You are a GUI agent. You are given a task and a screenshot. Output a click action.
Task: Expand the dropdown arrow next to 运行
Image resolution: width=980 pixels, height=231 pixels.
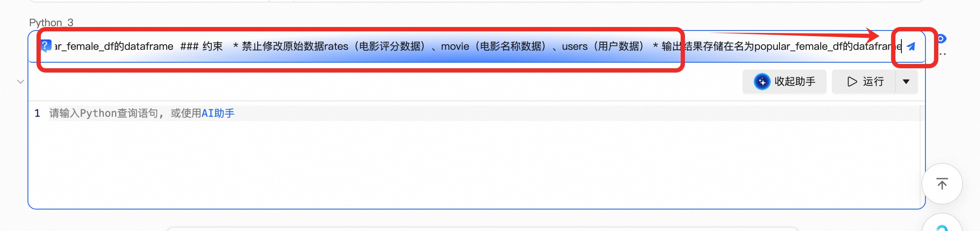(906, 82)
